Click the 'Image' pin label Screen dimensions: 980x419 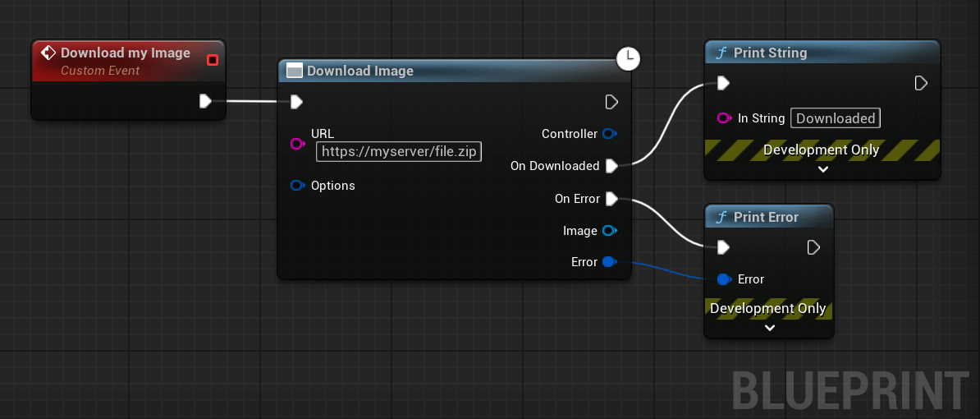(x=580, y=231)
